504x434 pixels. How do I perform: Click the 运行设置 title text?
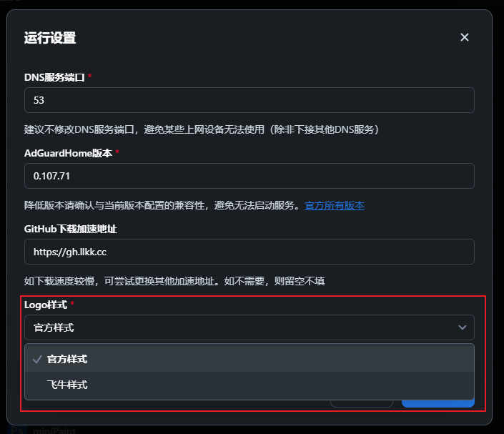50,38
